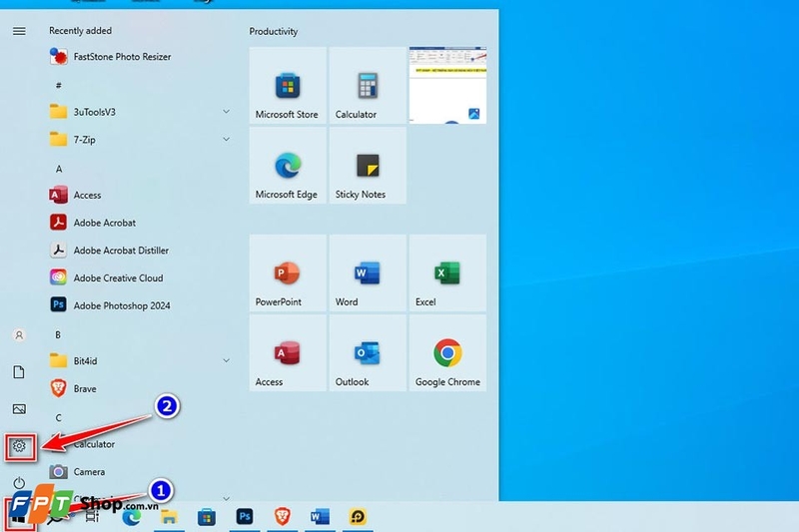
Task: Expand the 7-Zip folder chevron
Action: click(x=227, y=139)
